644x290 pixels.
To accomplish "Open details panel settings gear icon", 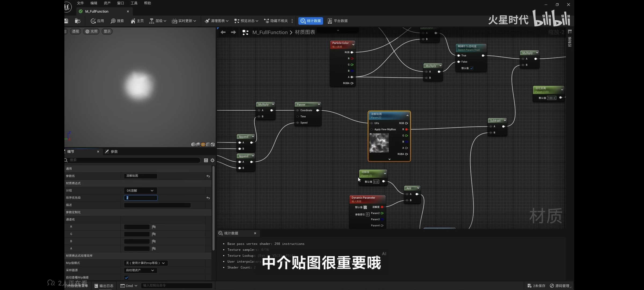I will tap(213, 160).
